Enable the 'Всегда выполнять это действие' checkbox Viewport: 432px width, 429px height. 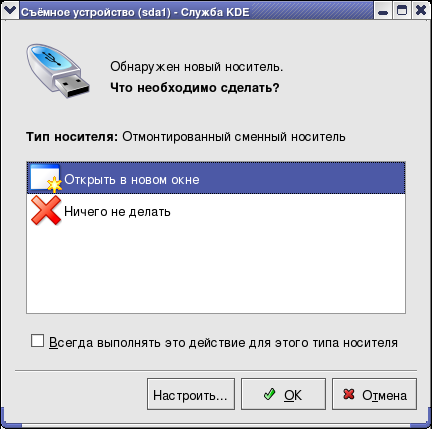click(37, 341)
